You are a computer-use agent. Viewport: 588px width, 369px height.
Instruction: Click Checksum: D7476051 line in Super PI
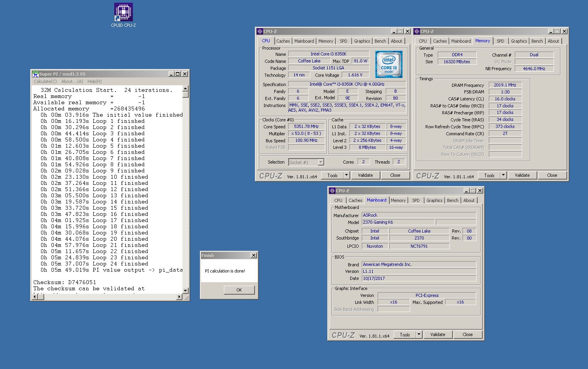[65, 282]
